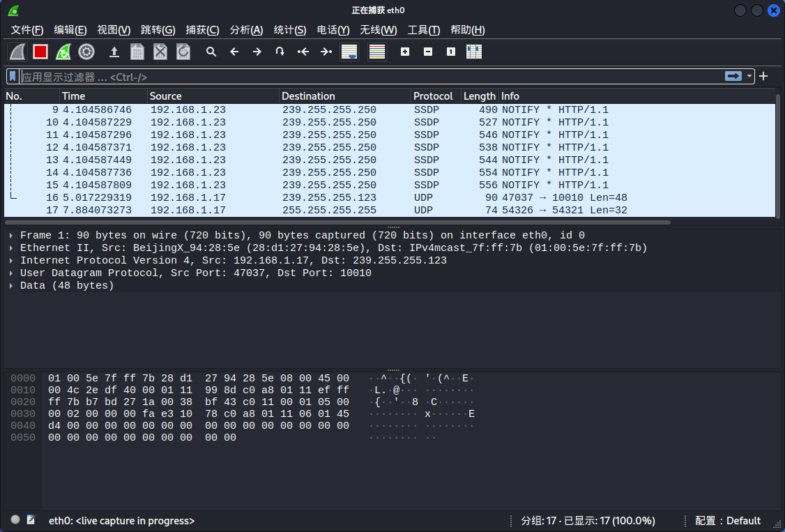Restart the current capture with green fin
This screenshot has width=785, height=532.
[x=63, y=52]
